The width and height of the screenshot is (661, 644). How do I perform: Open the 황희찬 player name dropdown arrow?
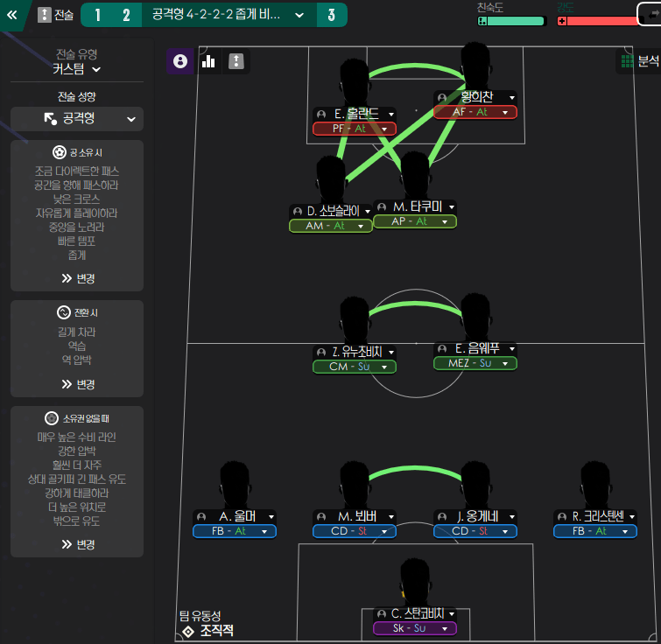point(512,98)
